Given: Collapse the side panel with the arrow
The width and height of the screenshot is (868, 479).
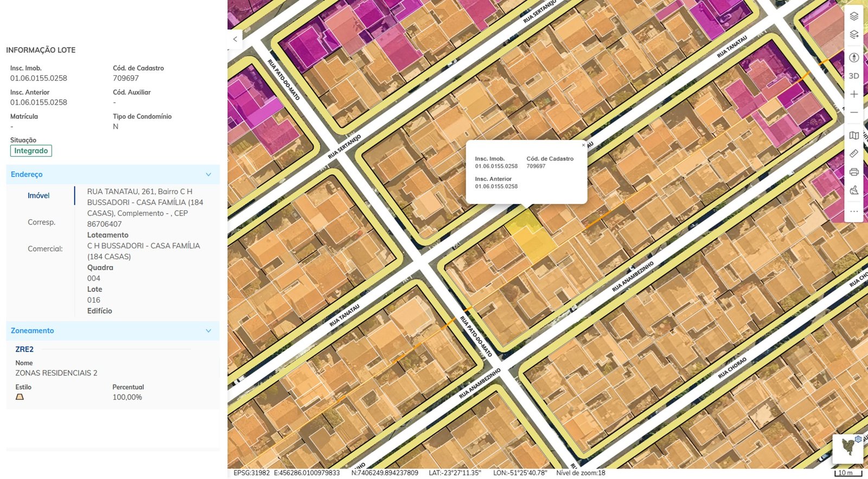Looking at the screenshot, I should (235, 39).
